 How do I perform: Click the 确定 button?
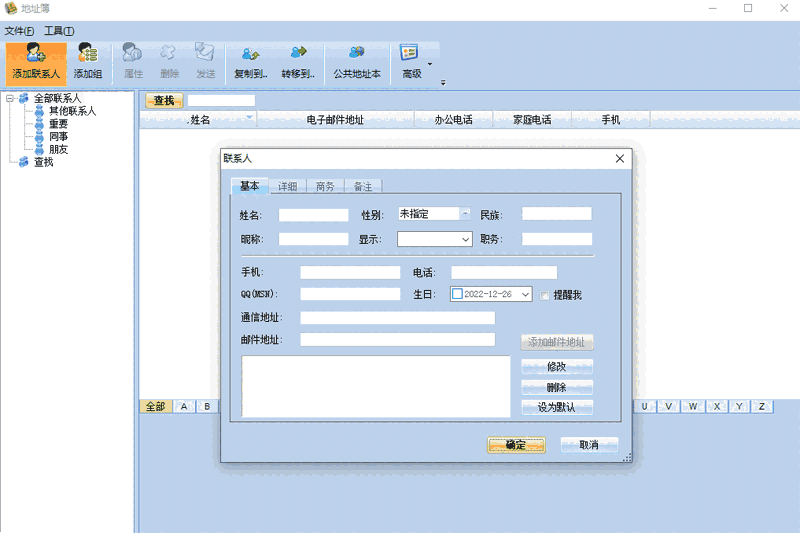pos(516,445)
